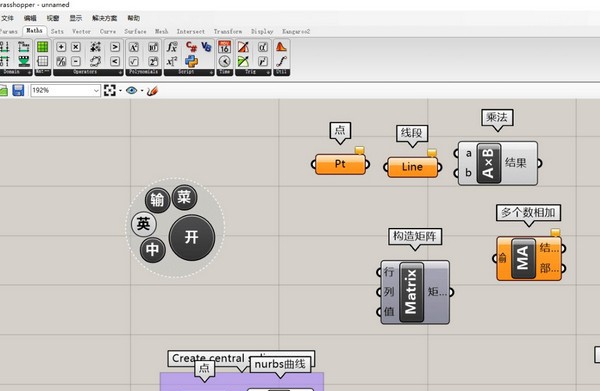Toggle the preview eye icon

click(131, 91)
